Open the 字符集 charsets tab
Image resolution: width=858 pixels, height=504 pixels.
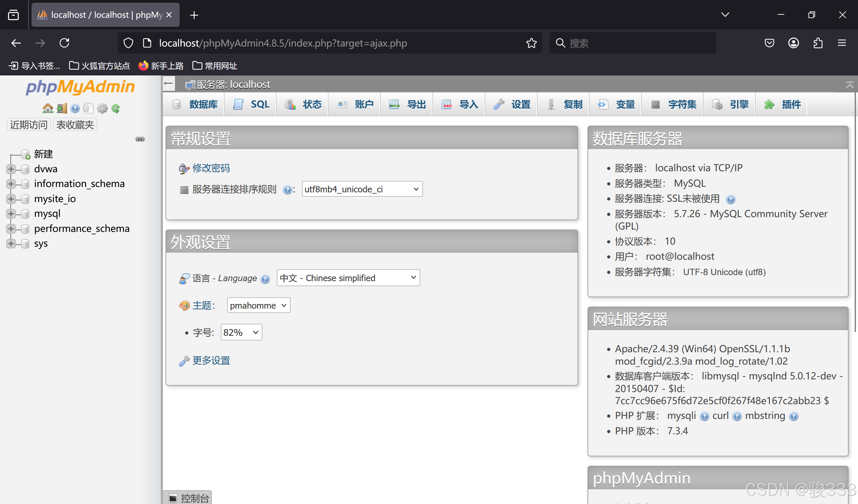click(673, 105)
